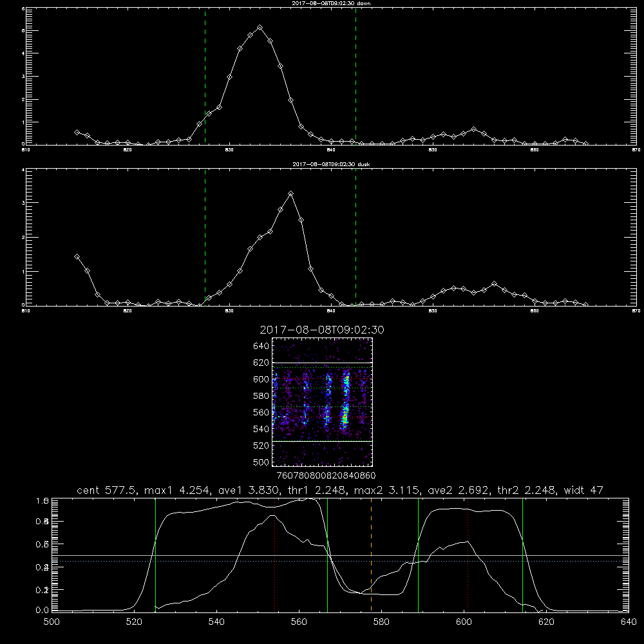Select the leftmost green vertical line in the bottom plot
Screen dimensions: 644x644
pyautogui.click(x=155, y=555)
